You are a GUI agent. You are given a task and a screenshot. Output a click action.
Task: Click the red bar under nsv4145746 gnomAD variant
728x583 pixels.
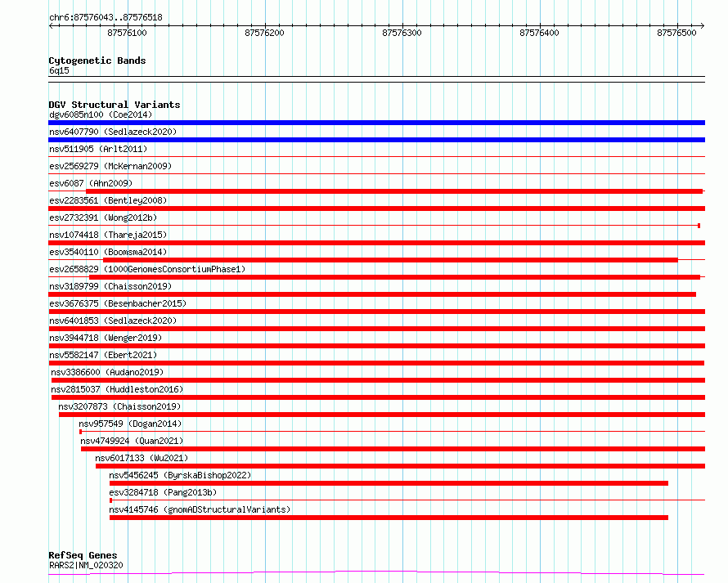pyautogui.click(x=389, y=518)
